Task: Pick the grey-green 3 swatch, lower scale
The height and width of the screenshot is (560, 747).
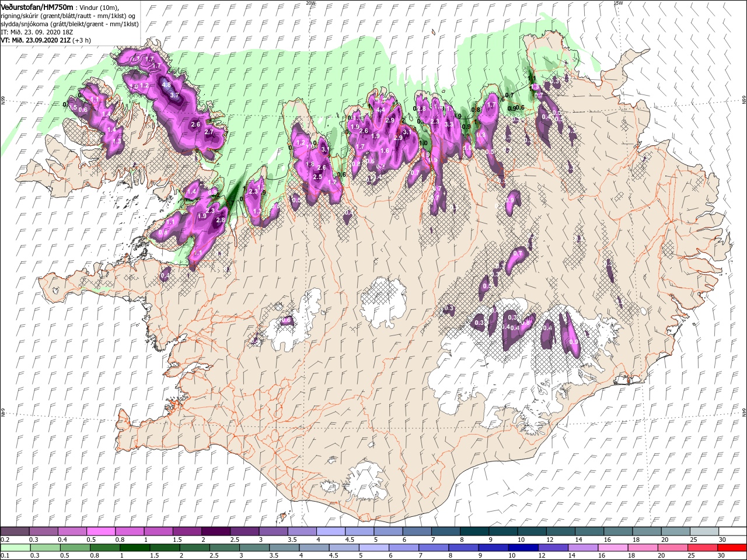Action: (x=254, y=548)
